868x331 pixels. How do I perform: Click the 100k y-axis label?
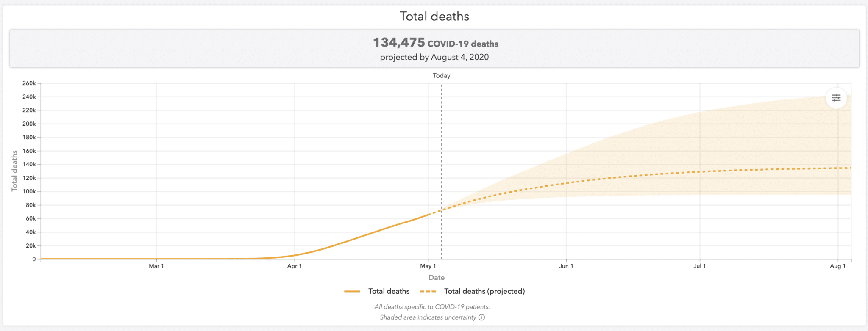click(x=29, y=192)
